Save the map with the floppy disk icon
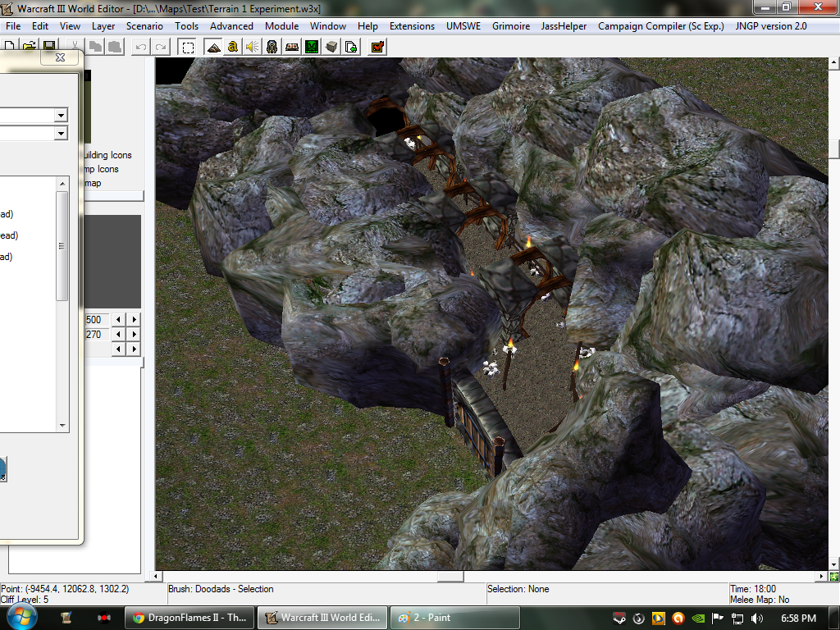Image resolution: width=840 pixels, height=630 pixels. click(x=49, y=47)
